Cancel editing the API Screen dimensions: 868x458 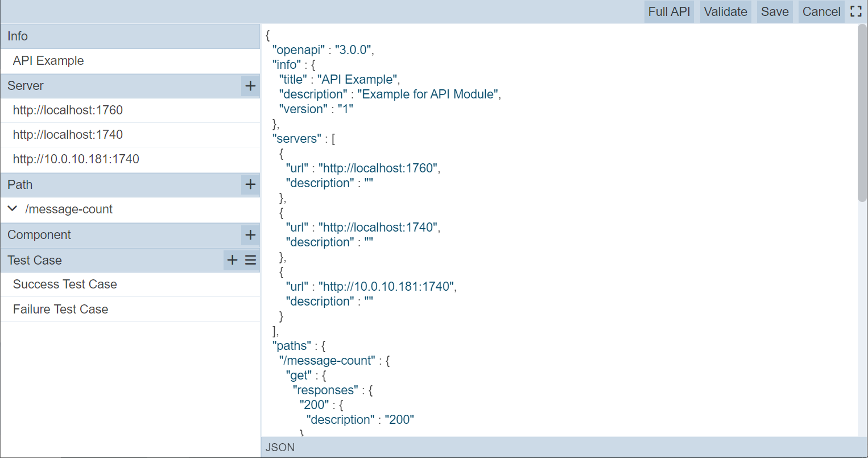(x=821, y=11)
